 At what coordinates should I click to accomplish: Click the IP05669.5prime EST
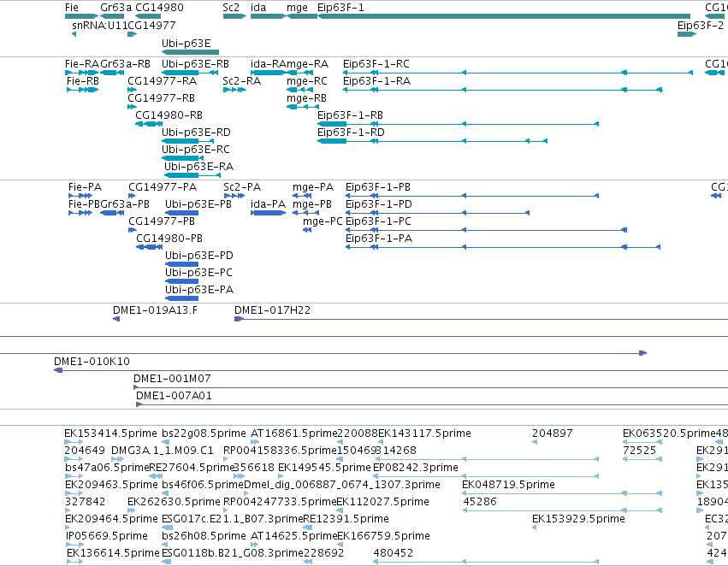pyautogui.click(x=74, y=545)
